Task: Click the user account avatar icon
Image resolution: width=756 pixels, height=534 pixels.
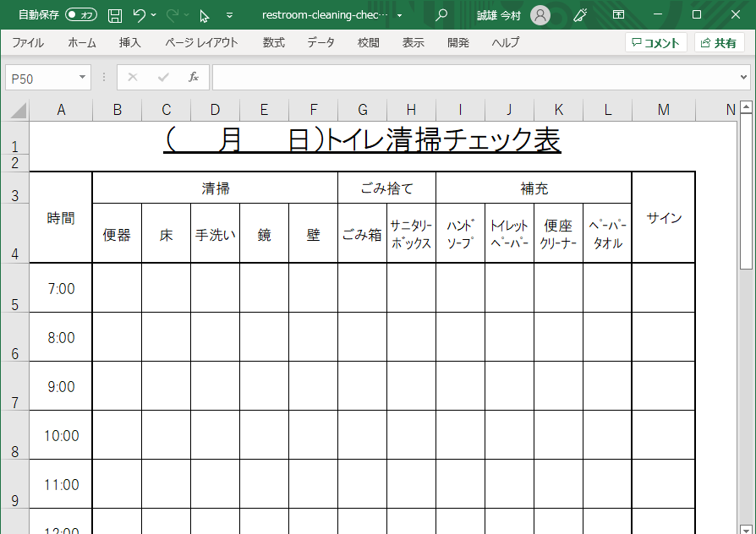Action: coord(540,15)
